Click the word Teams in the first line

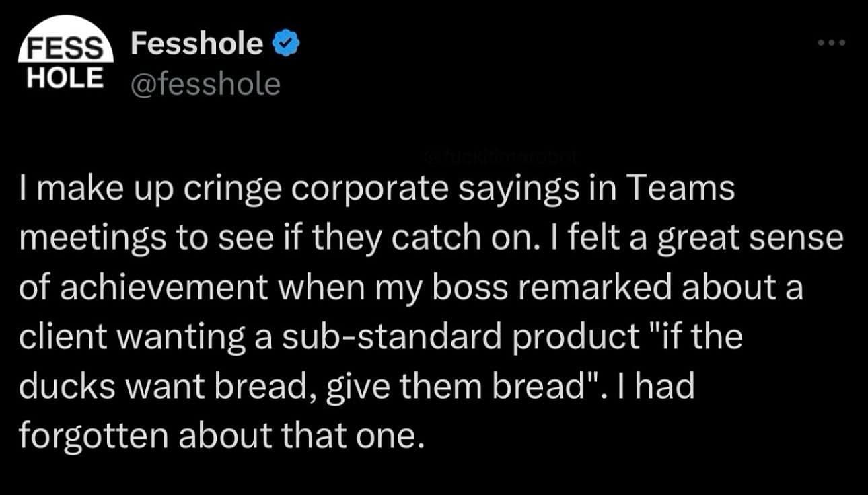click(682, 187)
